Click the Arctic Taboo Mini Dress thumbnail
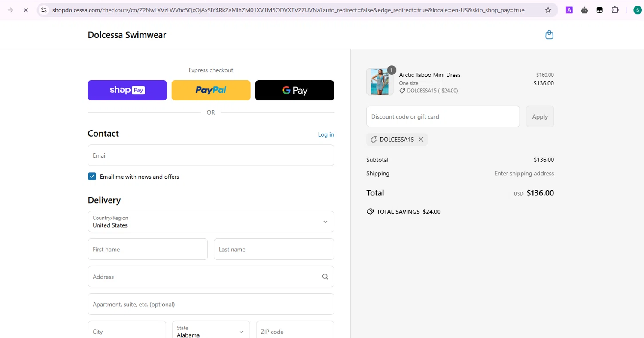Screen dimensions: 644x338 click(380, 82)
